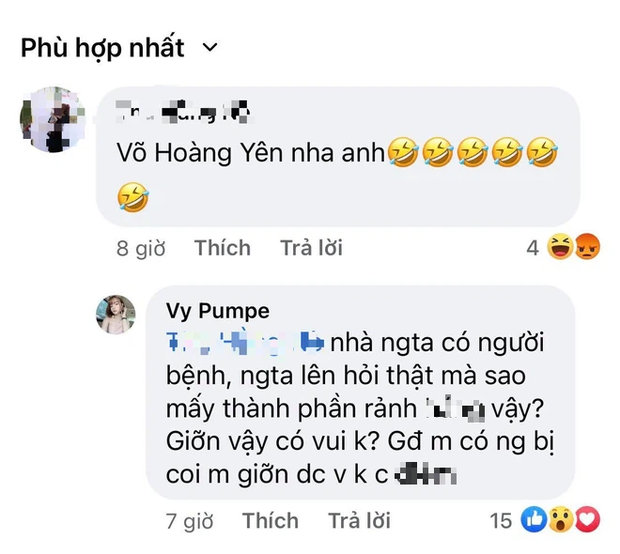620x554 pixels.
Task: Click the "7 giờ" timestamp
Action: click(x=188, y=520)
